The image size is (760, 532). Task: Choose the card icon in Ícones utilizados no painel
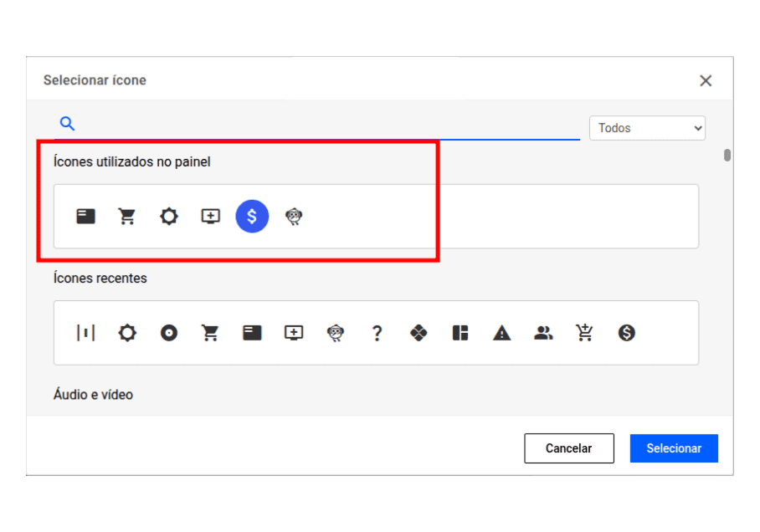pyautogui.click(x=85, y=217)
